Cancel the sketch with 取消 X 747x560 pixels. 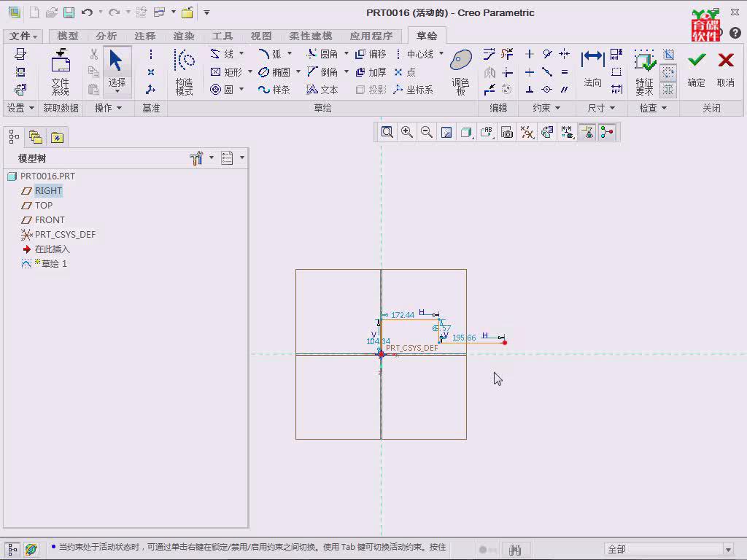726,69
